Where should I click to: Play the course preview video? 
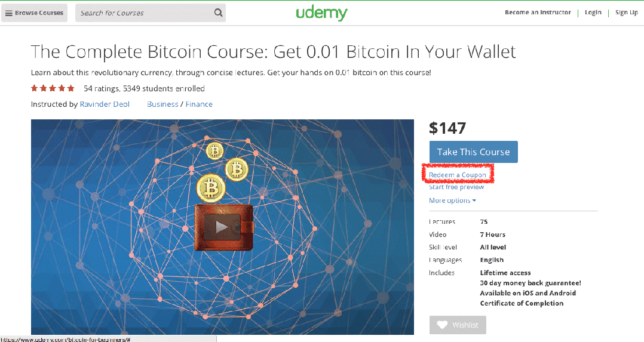222,227
